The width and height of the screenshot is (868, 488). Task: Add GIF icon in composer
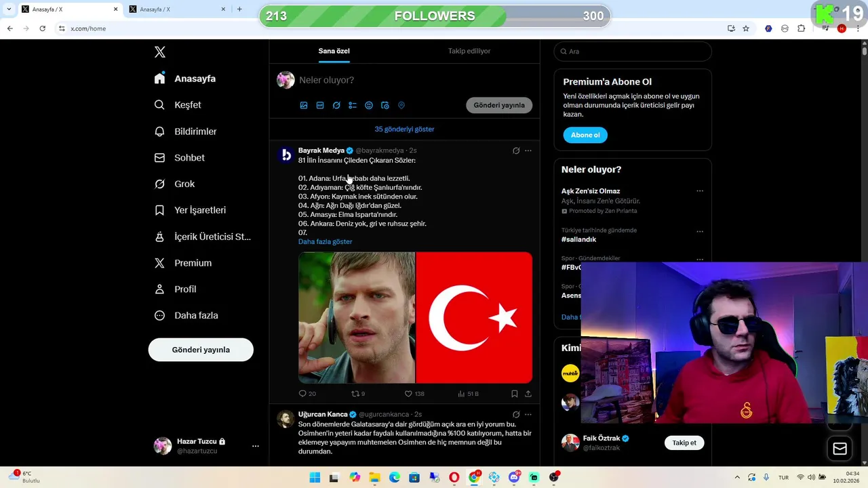click(x=320, y=106)
